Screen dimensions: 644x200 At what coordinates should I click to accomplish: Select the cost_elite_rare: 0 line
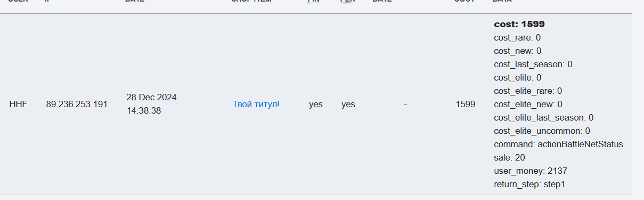click(528, 91)
